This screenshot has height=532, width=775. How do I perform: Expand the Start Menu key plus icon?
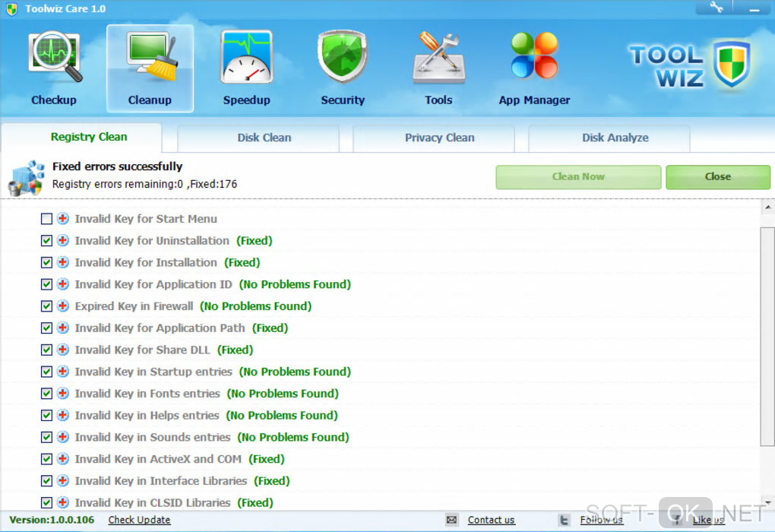[63, 219]
